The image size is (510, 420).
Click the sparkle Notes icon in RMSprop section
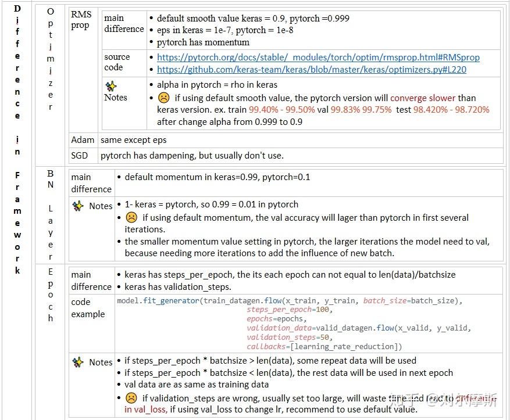[x=110, y=86]
